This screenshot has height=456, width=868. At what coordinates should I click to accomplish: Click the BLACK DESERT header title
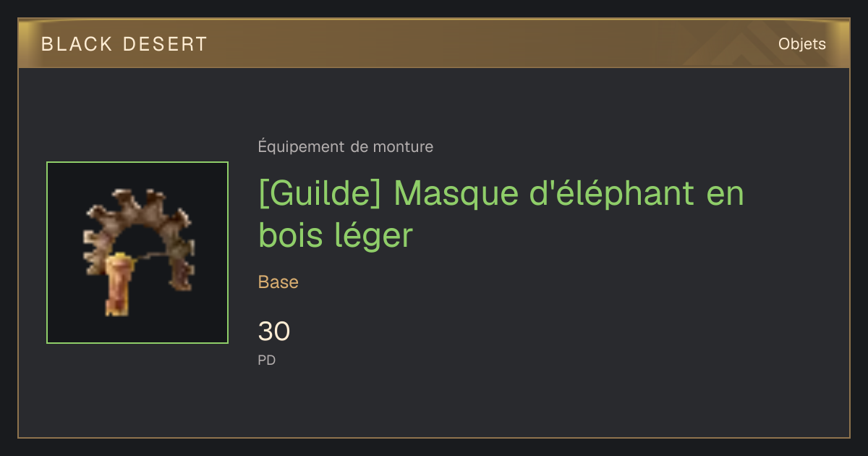(124, 44)
